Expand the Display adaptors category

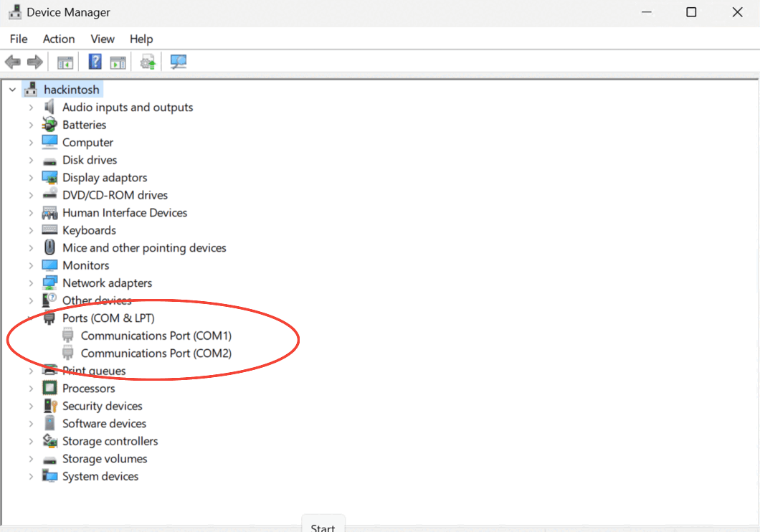click(x=31, y=177)
